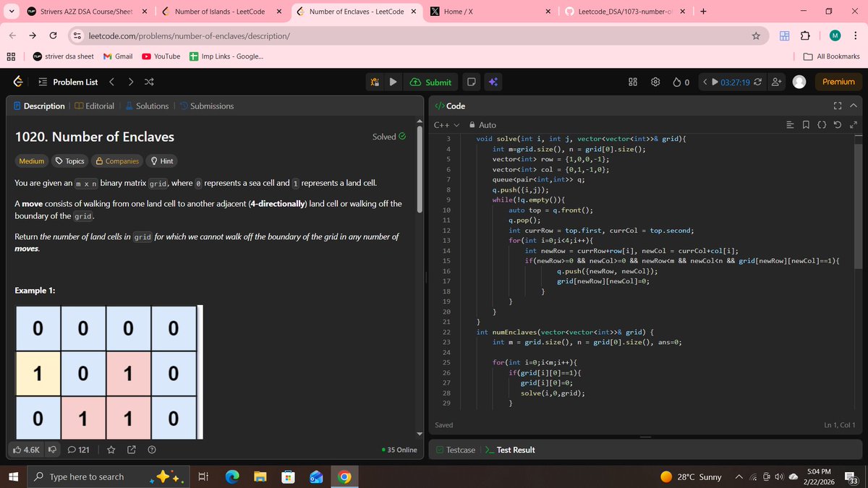Click the help question mark icon
This screenshot has width=868, height=488.
pyautogui.click(x=152, y=450)
